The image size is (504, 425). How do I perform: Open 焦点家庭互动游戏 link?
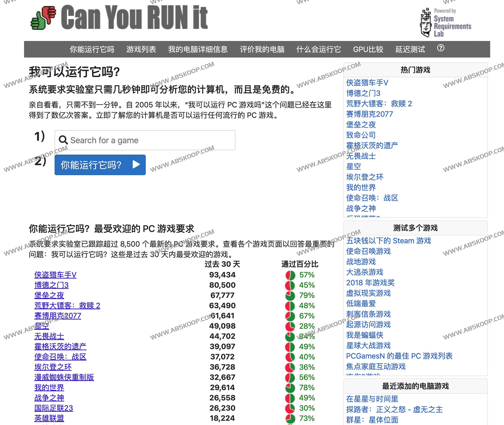376,367
